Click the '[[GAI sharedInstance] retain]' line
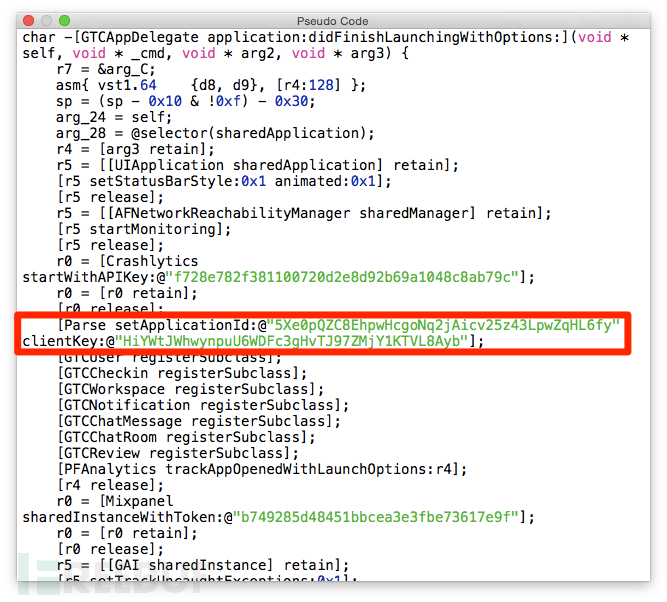Viewport: 667px width, 602px height. click(202, 565)
